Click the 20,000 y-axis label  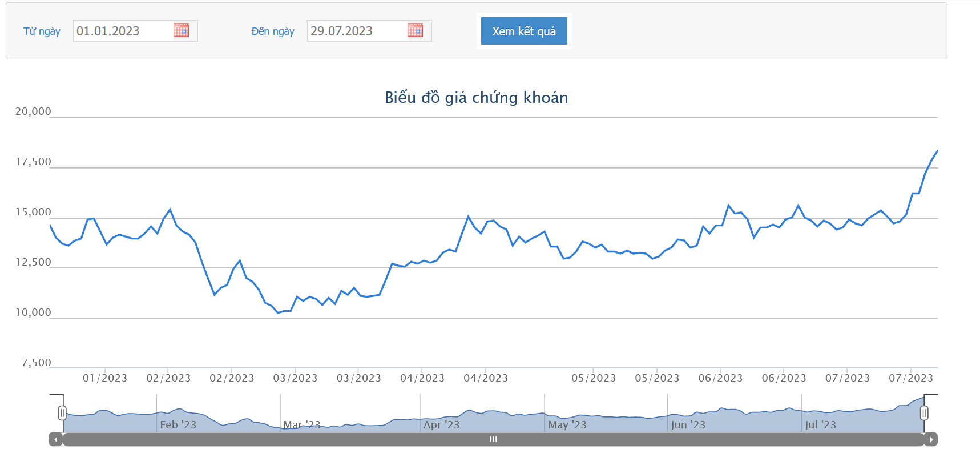coord(33,111)
